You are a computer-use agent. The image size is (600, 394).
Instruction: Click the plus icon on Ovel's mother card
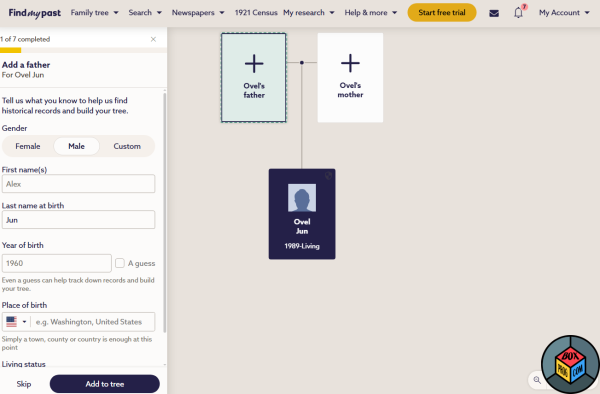pos(350,63)
